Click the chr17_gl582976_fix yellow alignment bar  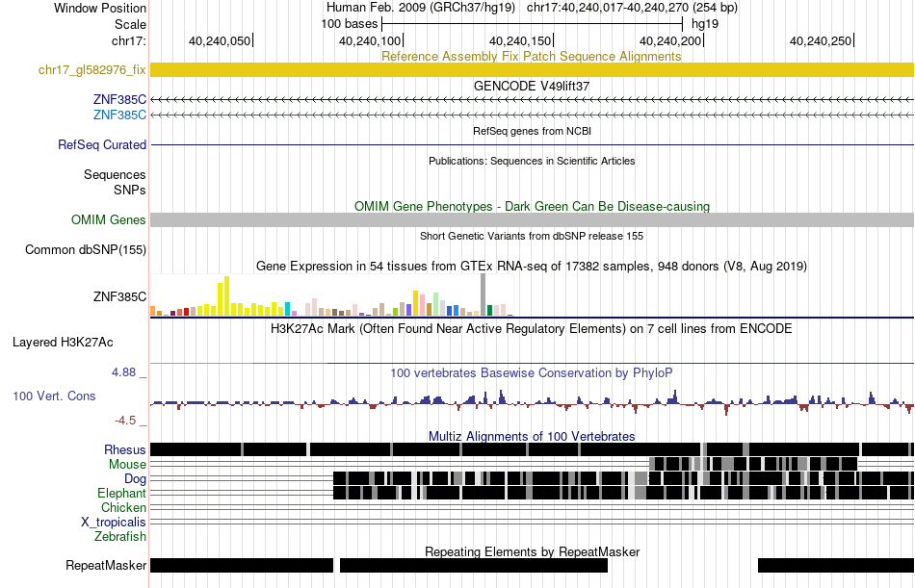(x=532, y=70)
